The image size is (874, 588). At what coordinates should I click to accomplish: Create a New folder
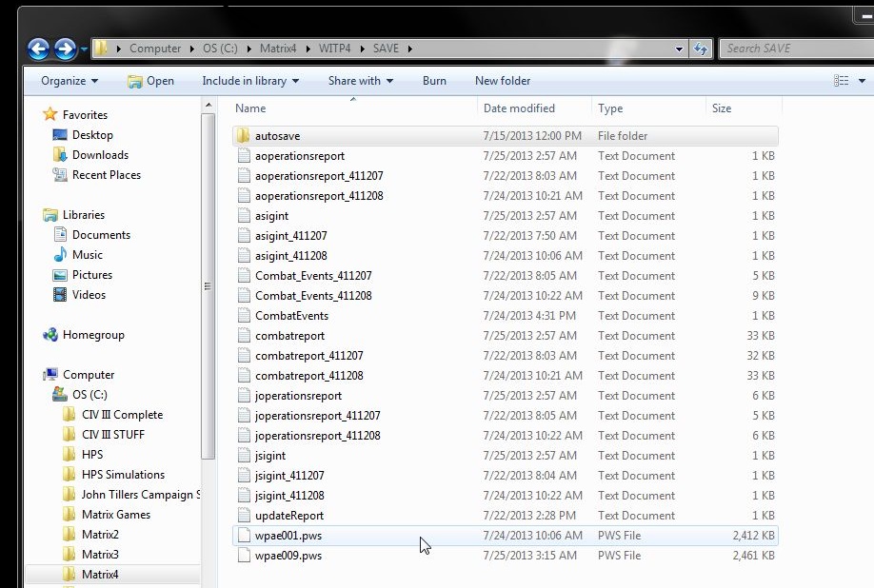pyautogui.click(x=503, y=81)
